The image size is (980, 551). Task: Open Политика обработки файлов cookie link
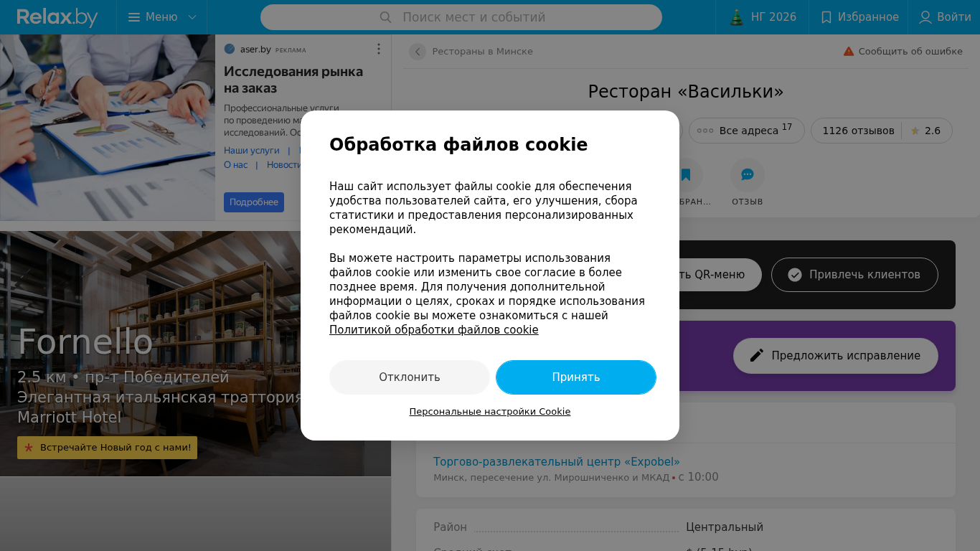pos(433,330)
